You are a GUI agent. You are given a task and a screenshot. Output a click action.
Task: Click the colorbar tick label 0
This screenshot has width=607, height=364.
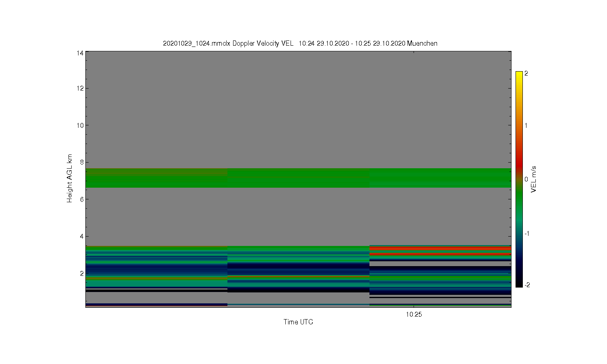click(526, 180)
